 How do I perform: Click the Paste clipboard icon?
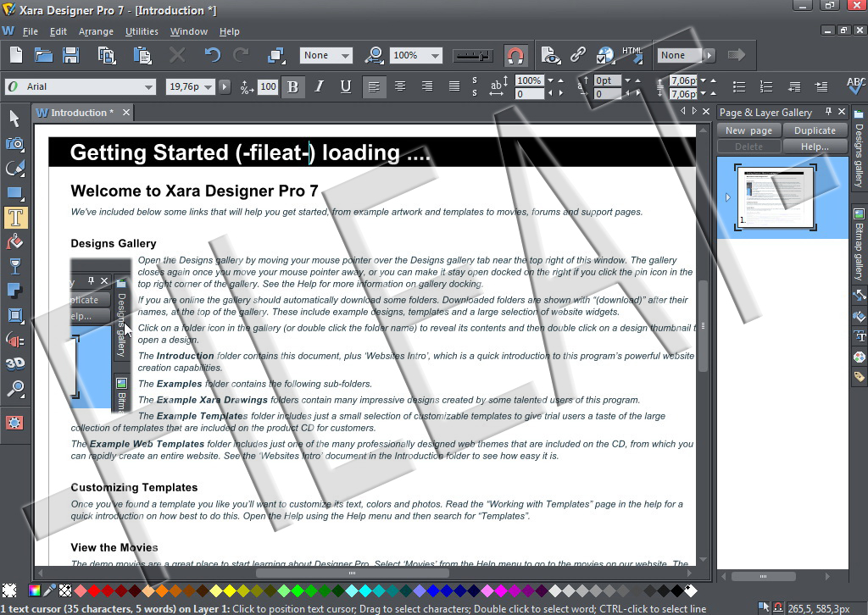(142, 55)
